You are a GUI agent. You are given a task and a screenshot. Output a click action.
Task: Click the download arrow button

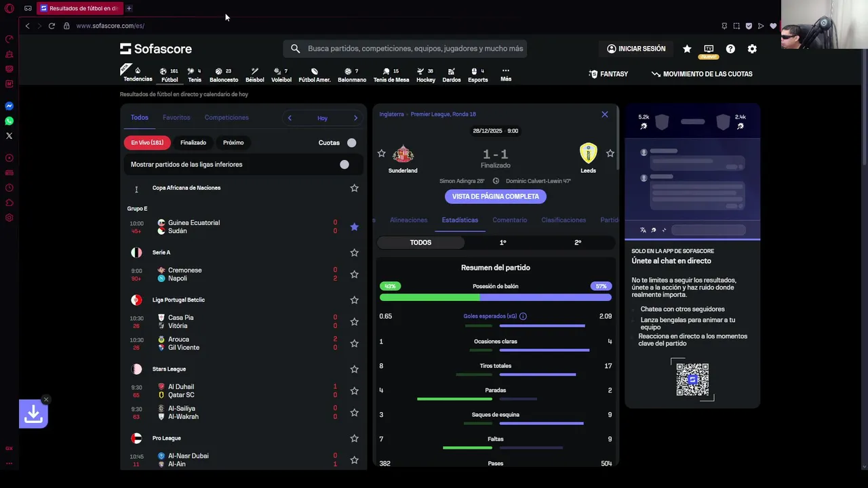[x=33, y=414]
